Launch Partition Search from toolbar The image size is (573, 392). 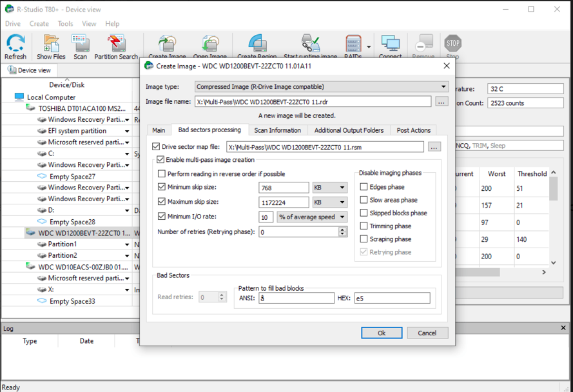116,45
